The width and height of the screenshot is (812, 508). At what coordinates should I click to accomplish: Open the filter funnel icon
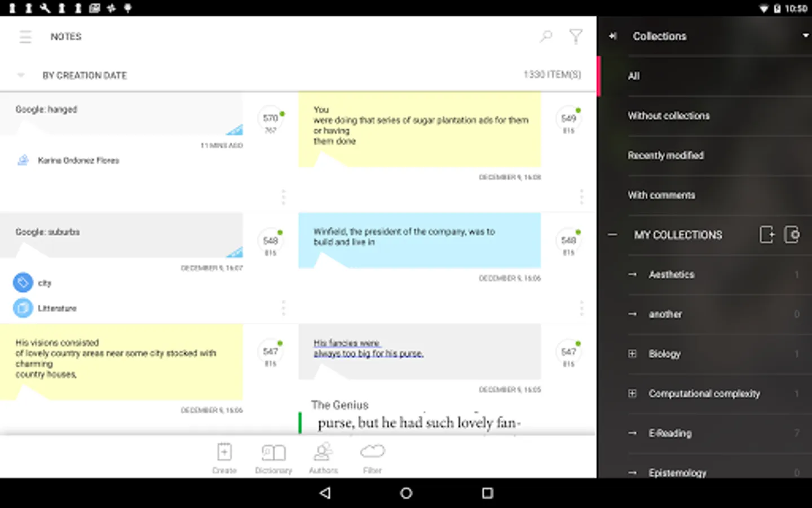coord(576,37)
